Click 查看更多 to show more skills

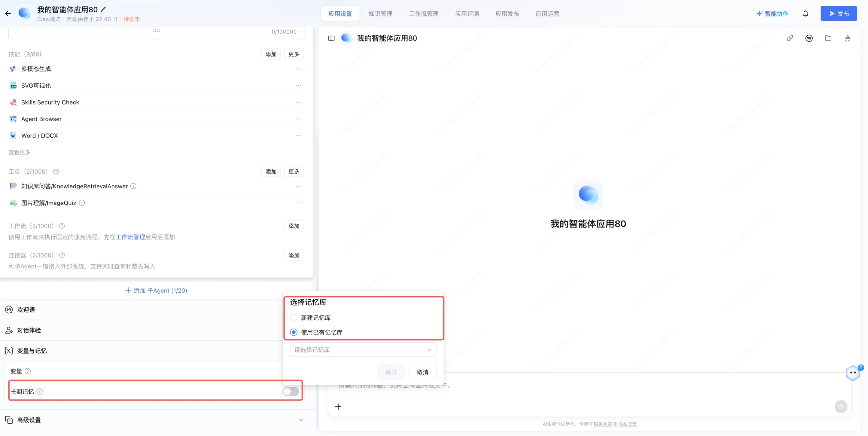[19, 152]
